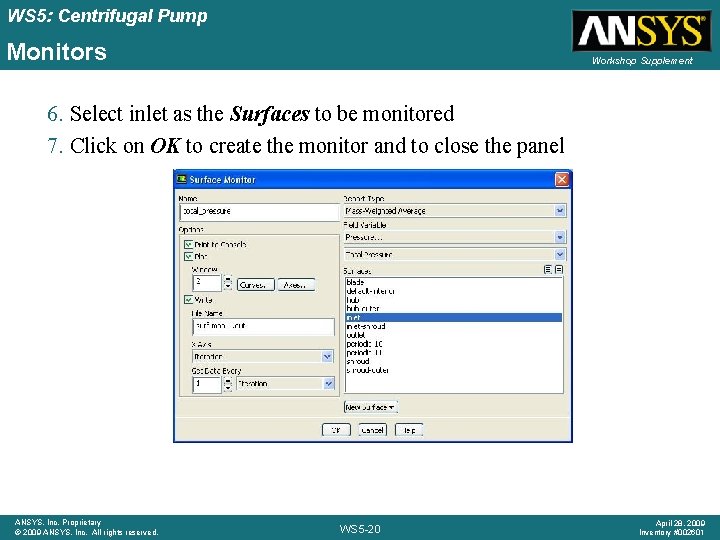Increase the Get Data Every value
This screenshot has height=540, width=720.
point(228,381)
